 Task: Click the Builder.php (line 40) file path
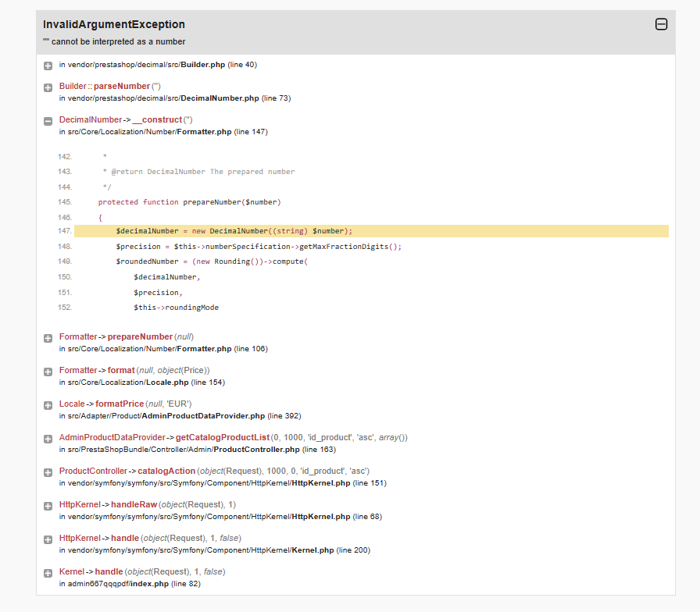tap(158, 65)
